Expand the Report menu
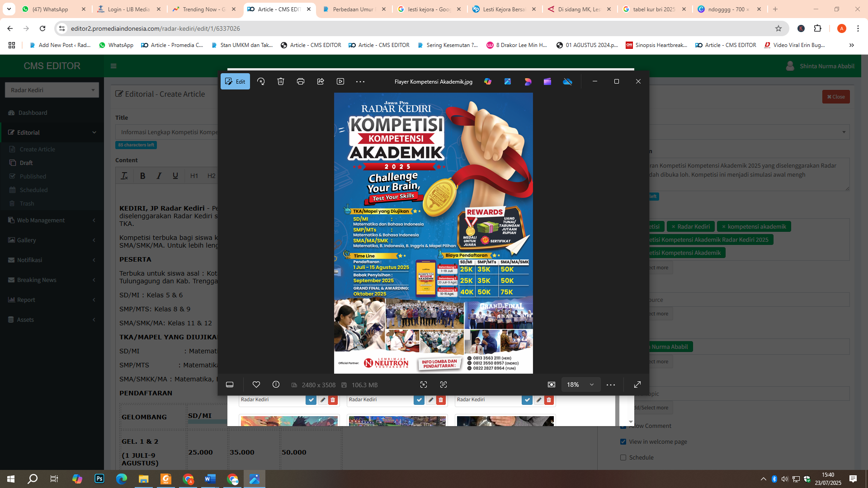Viewport: 868px width, 488px height. (x=52, y=300)
